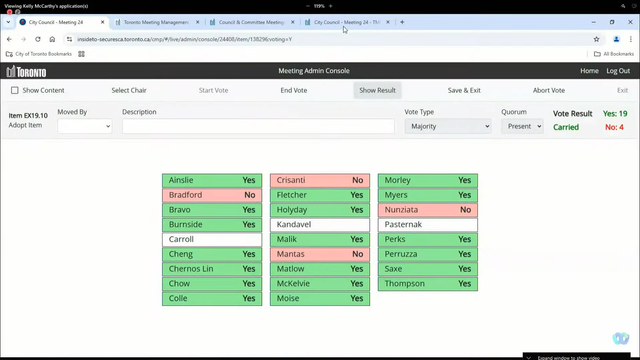Select the blank Kandavel vote box

[x=320, y=224]
